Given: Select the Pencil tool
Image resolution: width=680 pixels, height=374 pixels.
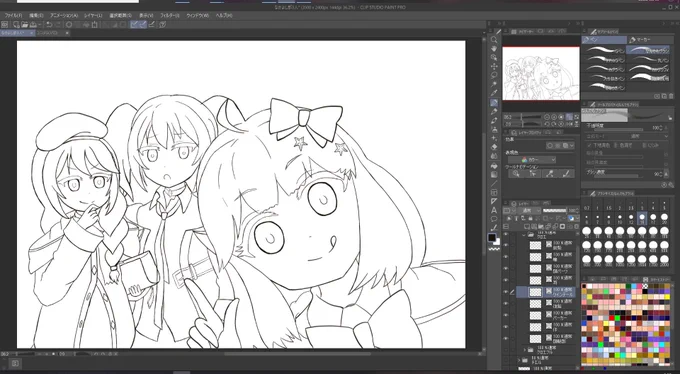Looking at the screenshot, I should [x=494, y=112].
